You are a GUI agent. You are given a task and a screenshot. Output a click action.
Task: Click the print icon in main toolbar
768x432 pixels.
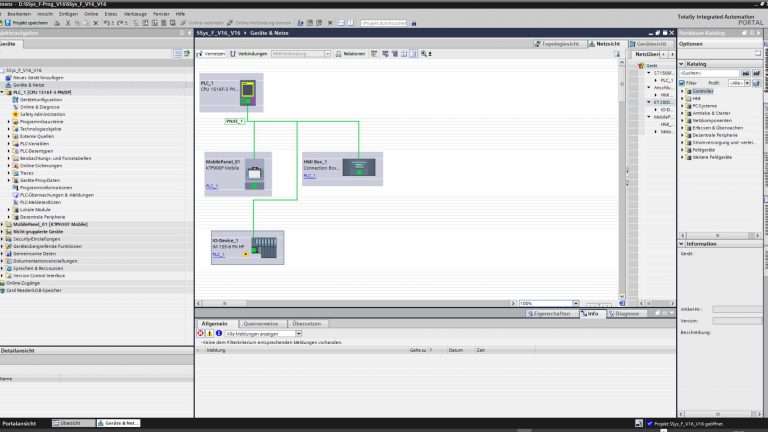pyautogui.click(x=57, y=23)
